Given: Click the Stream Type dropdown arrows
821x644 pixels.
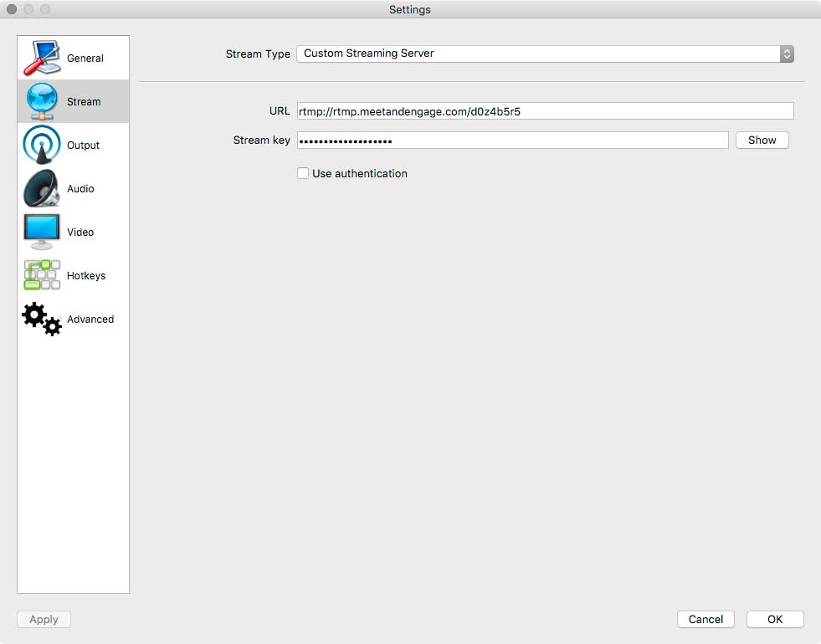Looking at the screenshot, I should pos(787,54).
